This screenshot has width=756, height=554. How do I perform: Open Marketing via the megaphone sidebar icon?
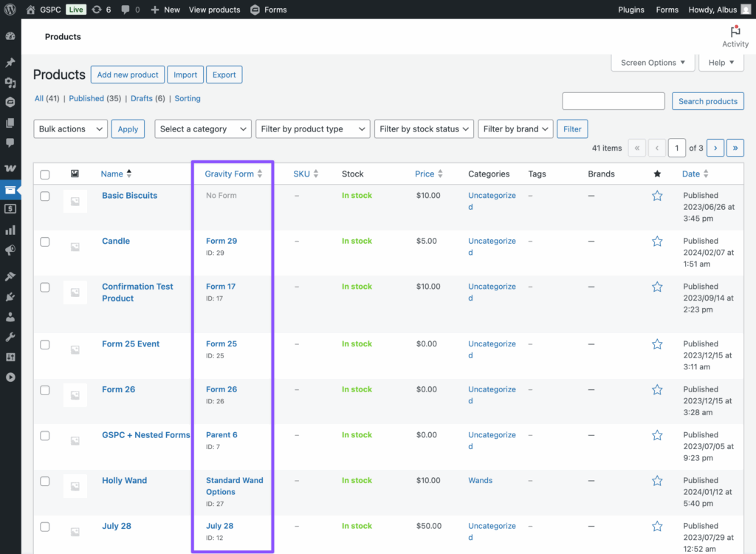tap(10, 250)
